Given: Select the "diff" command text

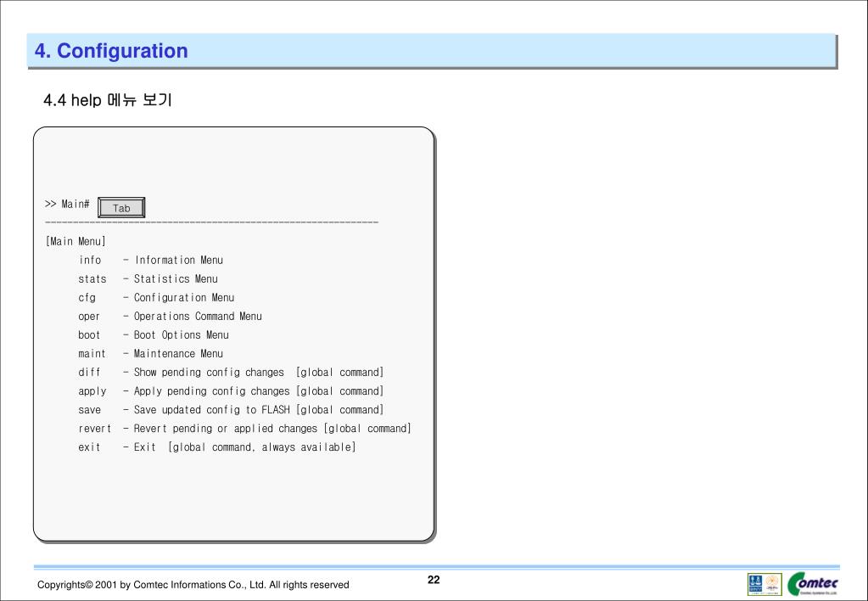Looking at the screenshot, I should (88, 373).
